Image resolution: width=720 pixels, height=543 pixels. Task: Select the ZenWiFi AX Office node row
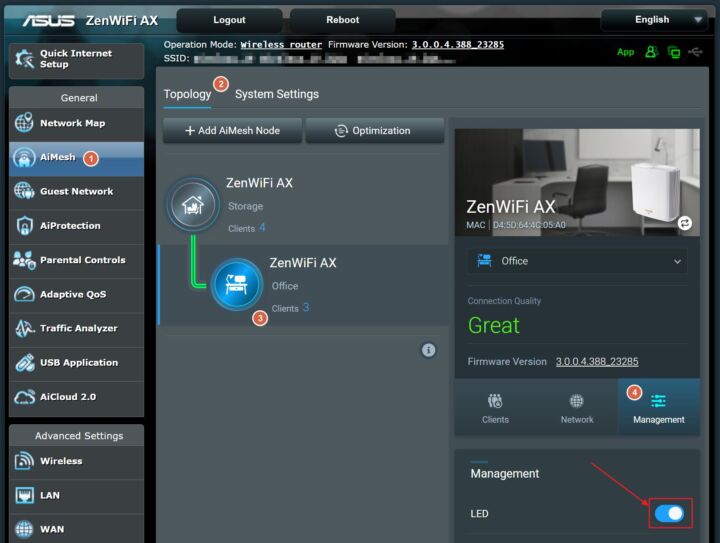point(303,285)
